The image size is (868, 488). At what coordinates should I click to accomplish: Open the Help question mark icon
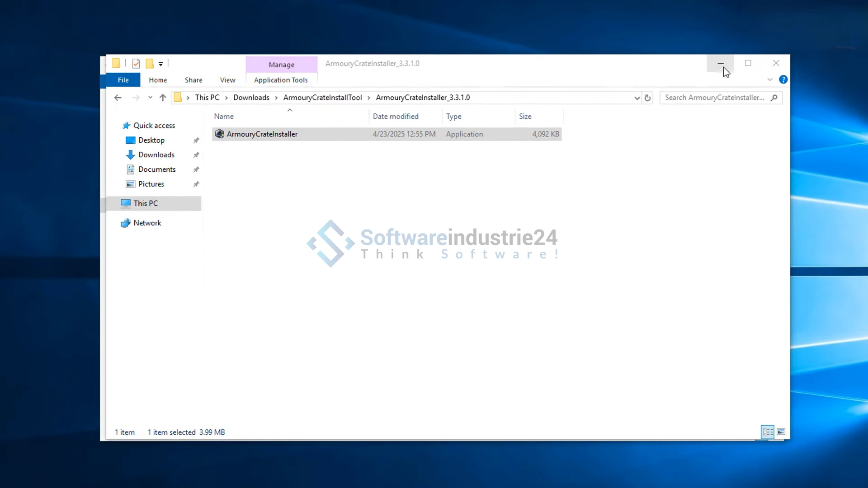[x=783, y=80]
